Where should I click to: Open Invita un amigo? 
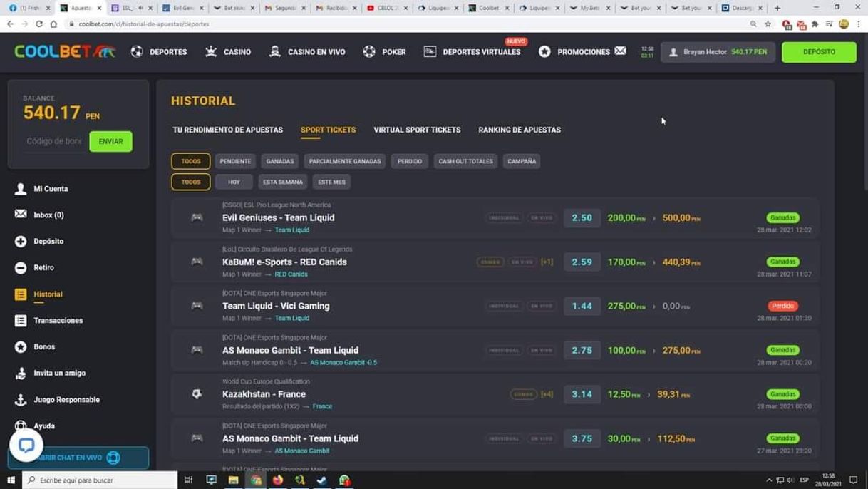coord(59,373)
